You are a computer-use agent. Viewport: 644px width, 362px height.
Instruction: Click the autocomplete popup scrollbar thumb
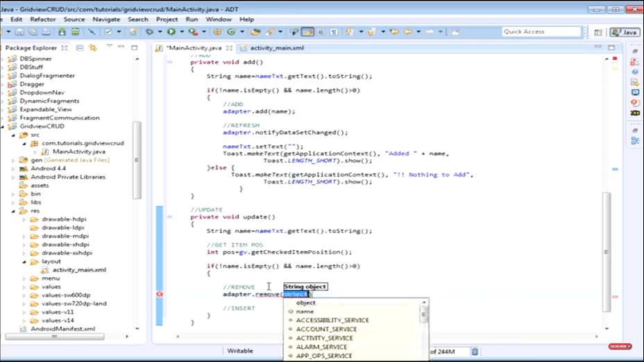pos(424,315)
